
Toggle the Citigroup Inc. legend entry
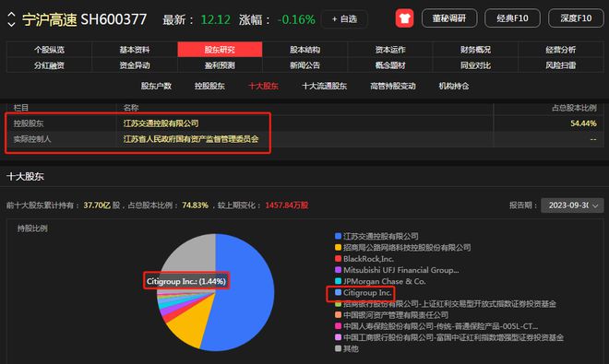[364, 293]
